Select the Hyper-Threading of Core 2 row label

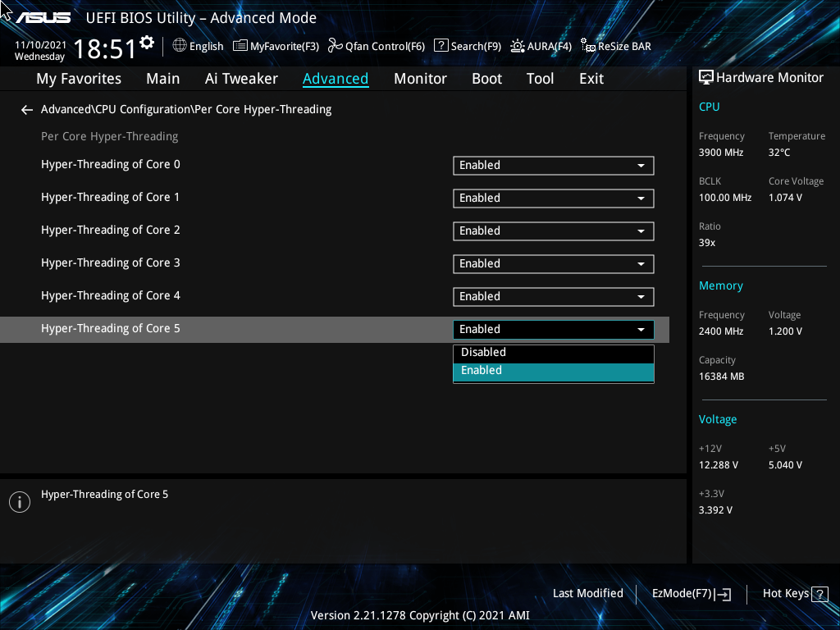111,230
